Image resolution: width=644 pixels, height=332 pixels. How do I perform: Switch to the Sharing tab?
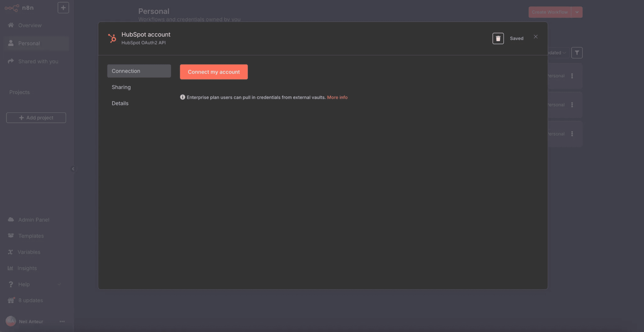point(139,87)
